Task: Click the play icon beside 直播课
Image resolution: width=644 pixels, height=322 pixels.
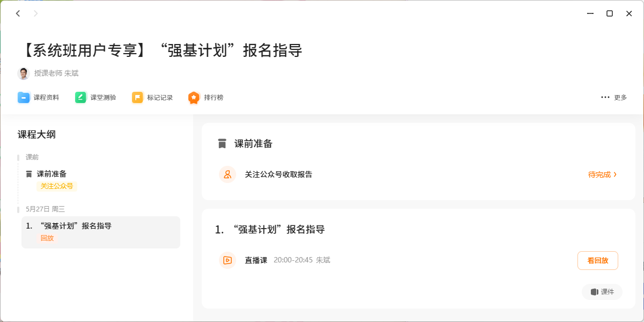Action: tap(228, 260)
